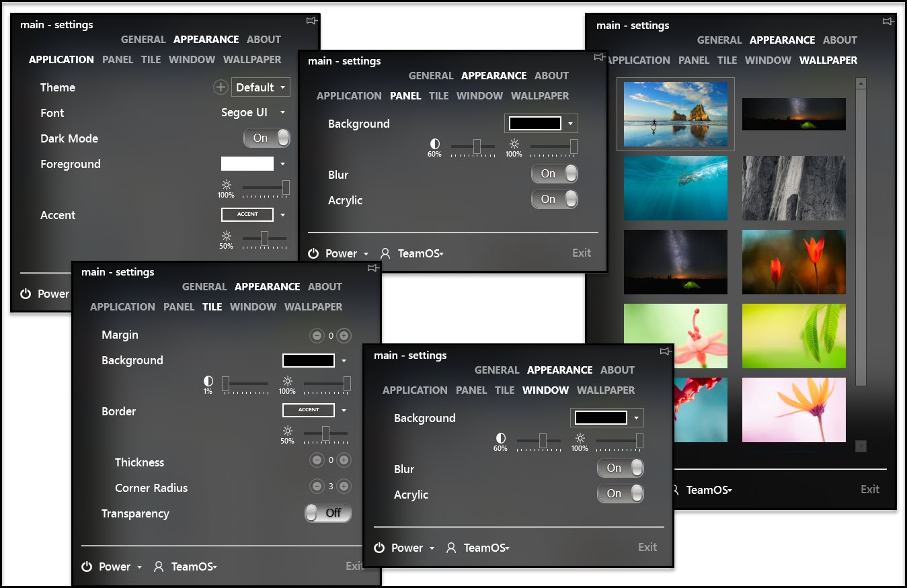This screenshot has height=588, width=907.
Task: Open the Panel Background color dropdown
Action: (x=541, y=124)
